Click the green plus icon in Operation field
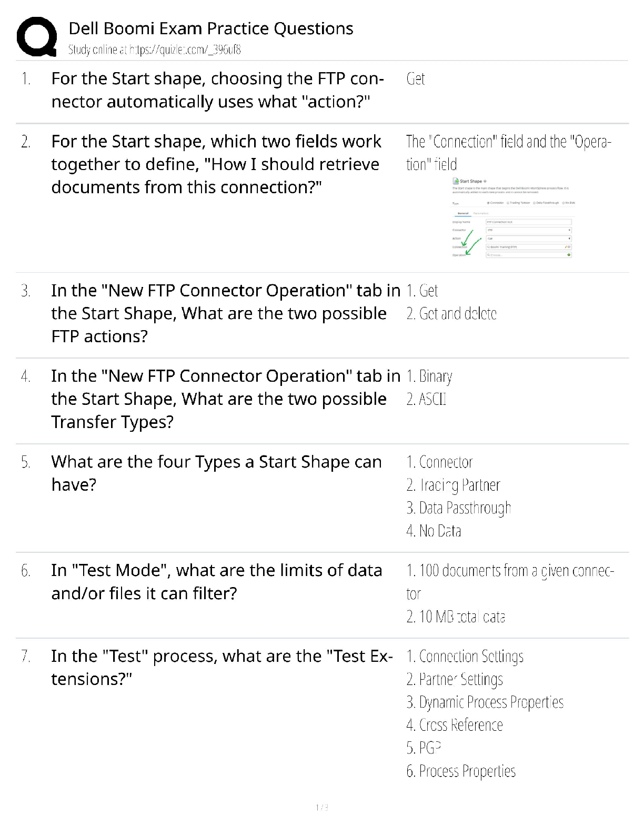 click(x=569, y=255)
